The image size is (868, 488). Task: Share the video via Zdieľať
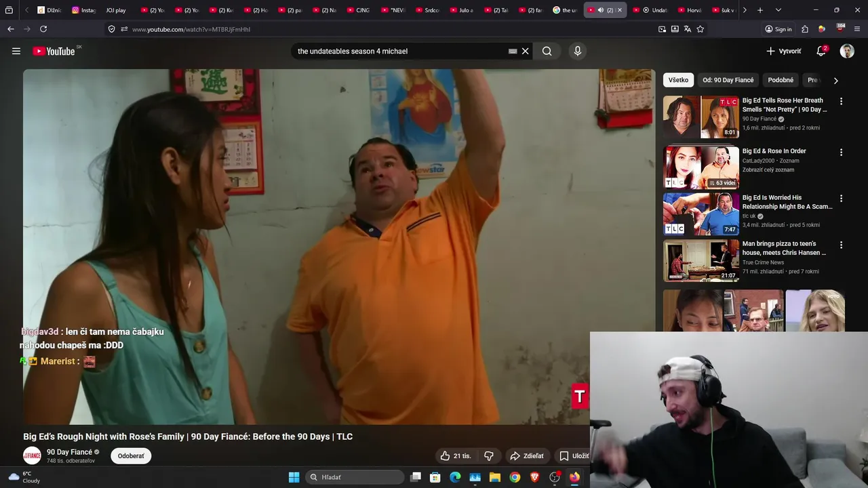pyautogui.click(x=527, y=456)
